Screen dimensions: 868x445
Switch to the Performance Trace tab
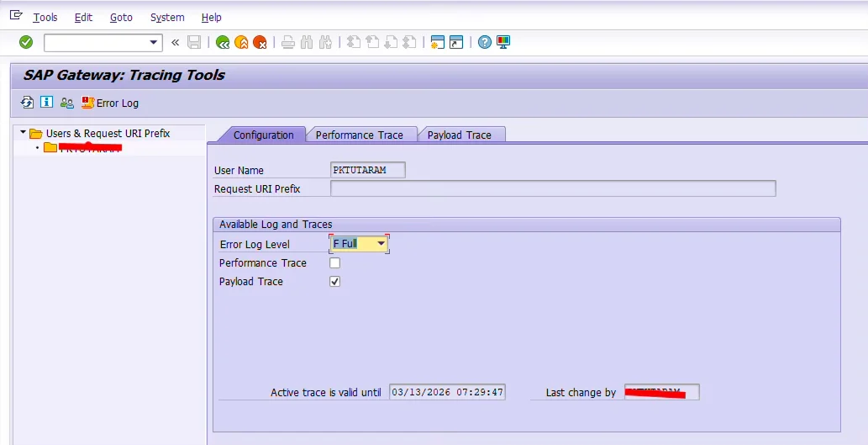[x=360, y=135]
